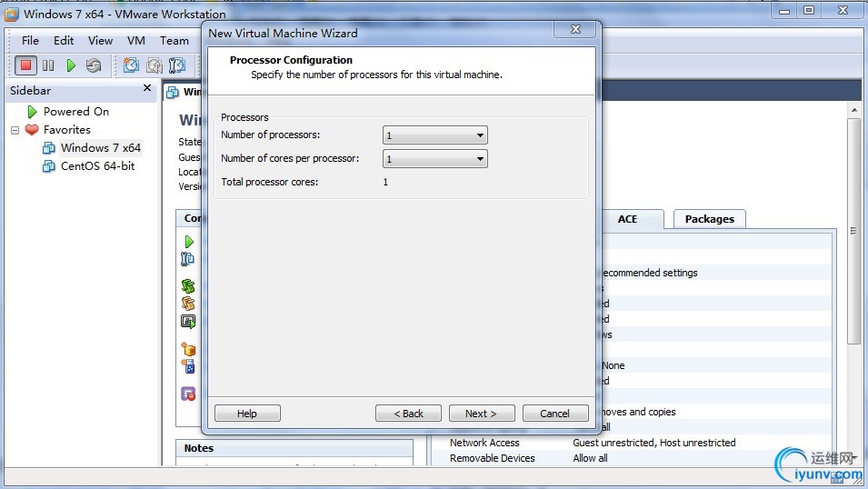Close the Sidebar panel with its X
The width and height of the screenshot is (868, 489).
pos(147,88)
